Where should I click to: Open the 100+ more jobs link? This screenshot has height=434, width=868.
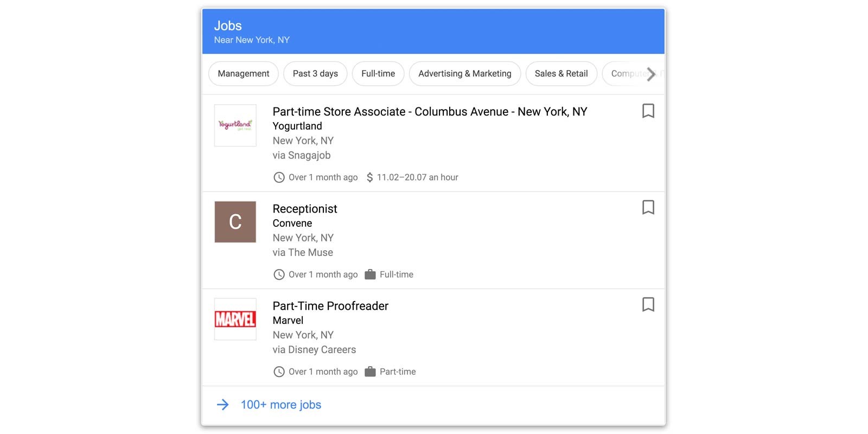point(281,405)
